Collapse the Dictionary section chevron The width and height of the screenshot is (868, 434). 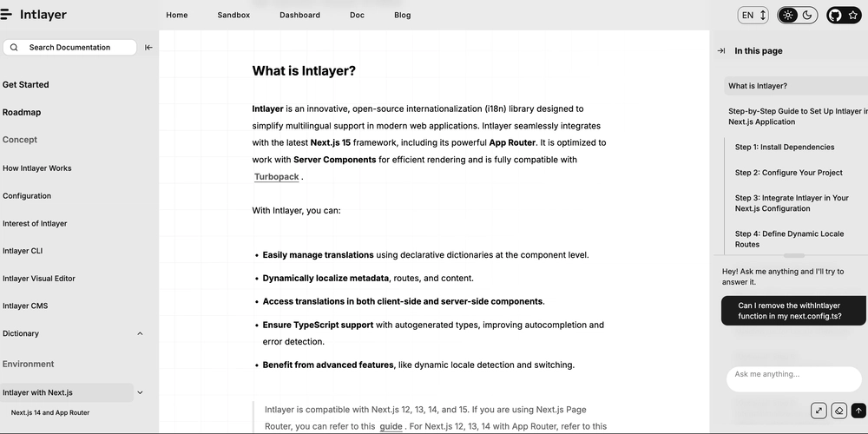[x=140, y=333]
